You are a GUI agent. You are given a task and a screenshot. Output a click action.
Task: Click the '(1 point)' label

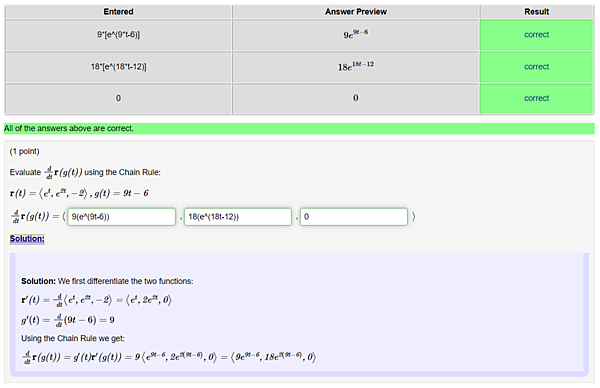(x=24, y=152)
